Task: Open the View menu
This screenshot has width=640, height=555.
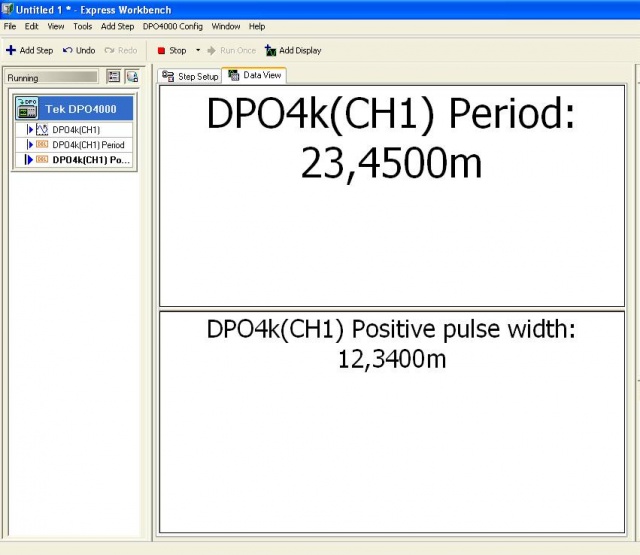Action: point(56,27)
